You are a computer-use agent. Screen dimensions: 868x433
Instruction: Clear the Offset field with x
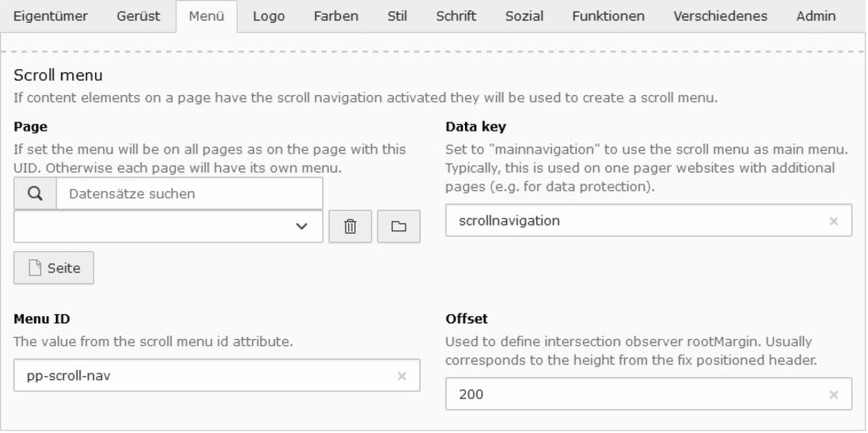pos(833,395)
